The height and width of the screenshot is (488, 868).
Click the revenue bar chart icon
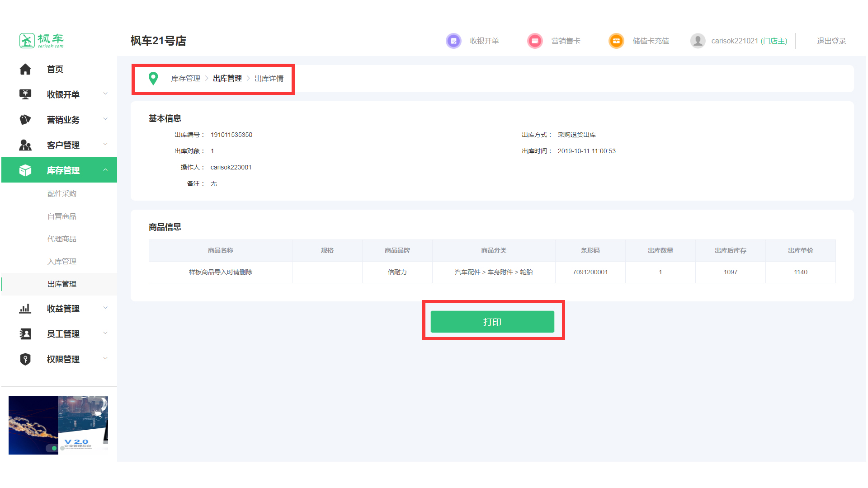[25, 309]
